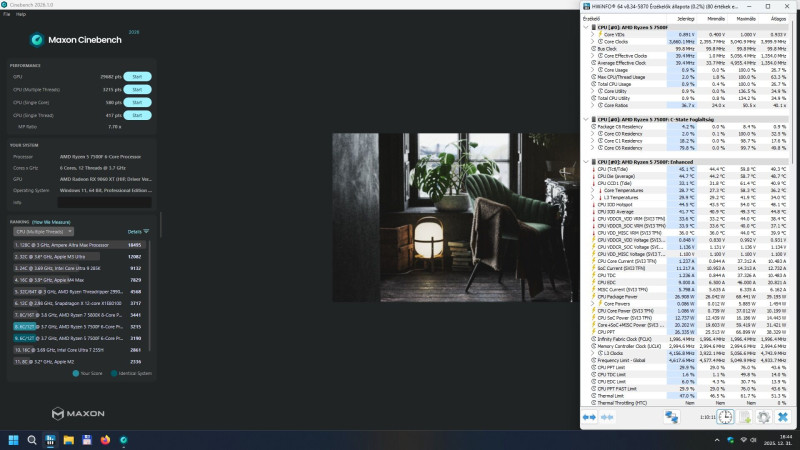Select the Snapdragon X 12-core ranking row
800x450 pixels.
(x=78, y=303)
